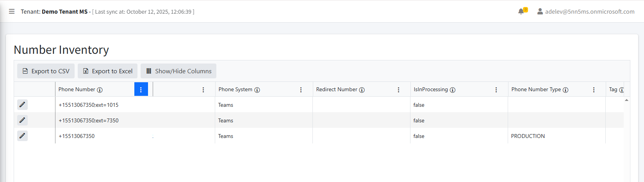This screenshot has width=644, height=182.
Task: Show info for Redirect Number column
Action: click(362, 90)
